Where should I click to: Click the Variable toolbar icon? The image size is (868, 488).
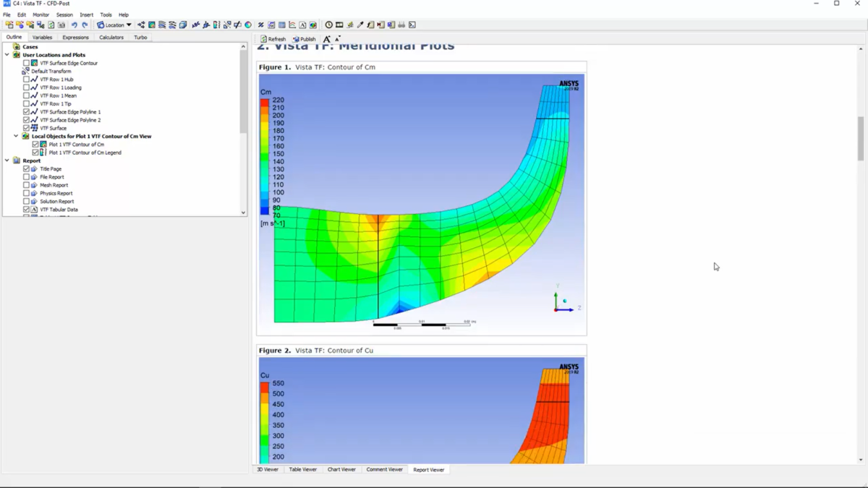tap(260, 25)
